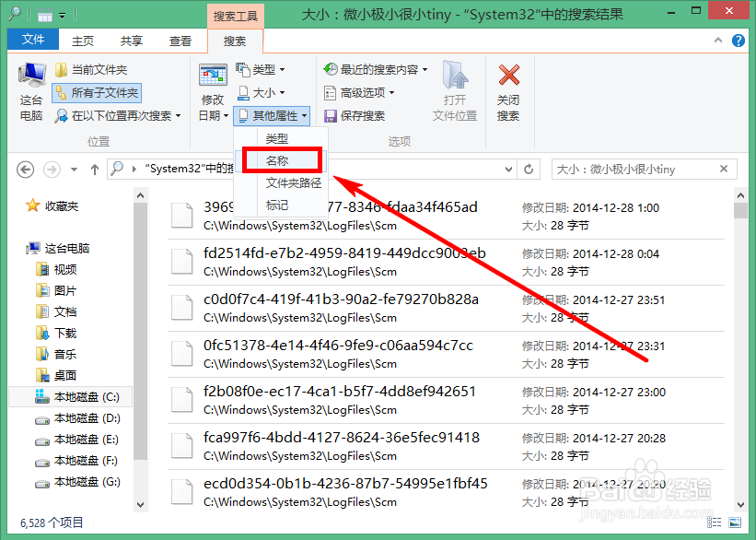The width and height of the screenshot is (756, 540).
Task: Click the results list scroll up arrow
Action: tap(741, 195)
